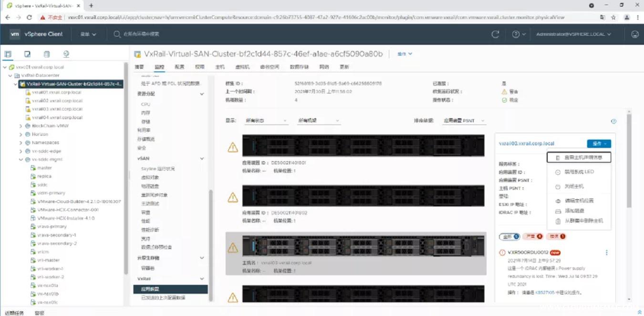Open the 应用装置 PSNT sort-by dropdown
The image size is (644, 316).
[464, 121]
